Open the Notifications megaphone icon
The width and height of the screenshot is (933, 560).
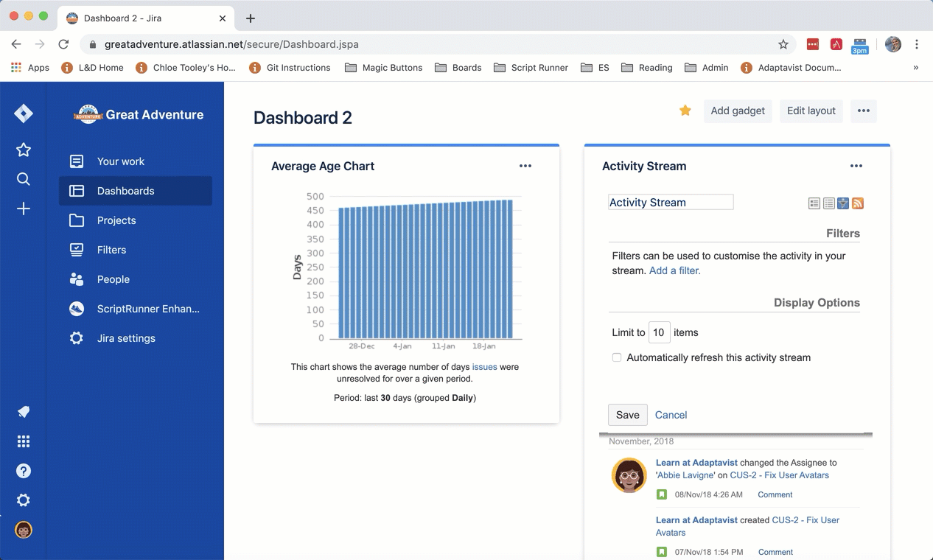(x=24, y=412)
